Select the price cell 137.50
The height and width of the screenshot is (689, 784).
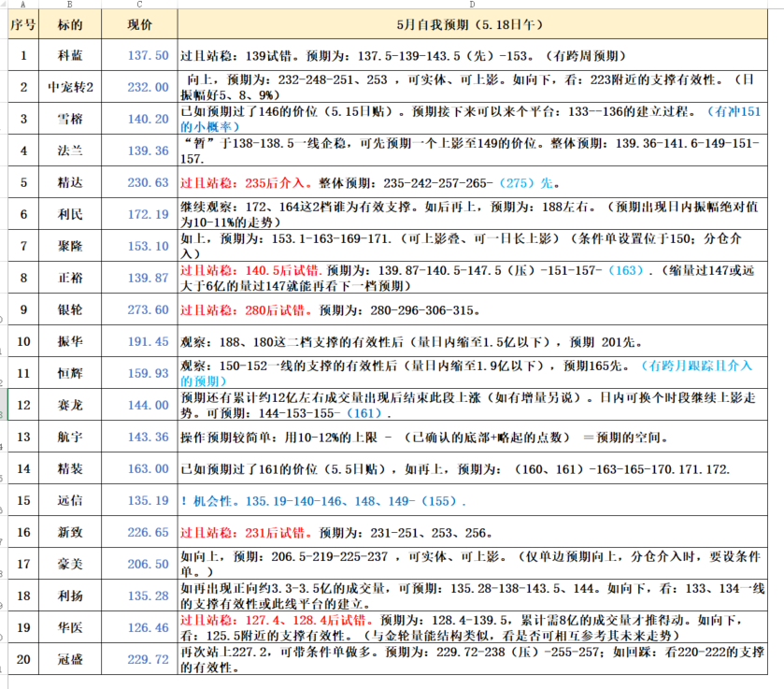[139, 55]
